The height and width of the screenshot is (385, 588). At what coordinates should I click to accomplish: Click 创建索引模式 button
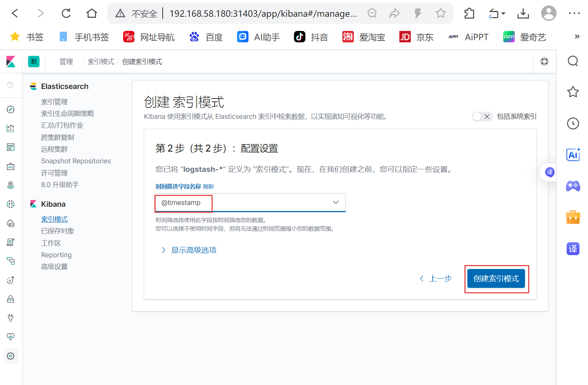point(496,279)
